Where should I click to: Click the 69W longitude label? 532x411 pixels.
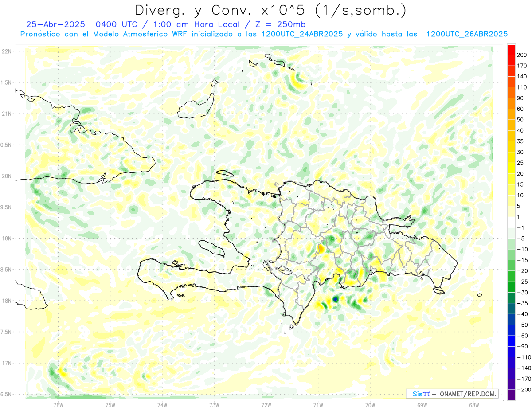point(422,405)
